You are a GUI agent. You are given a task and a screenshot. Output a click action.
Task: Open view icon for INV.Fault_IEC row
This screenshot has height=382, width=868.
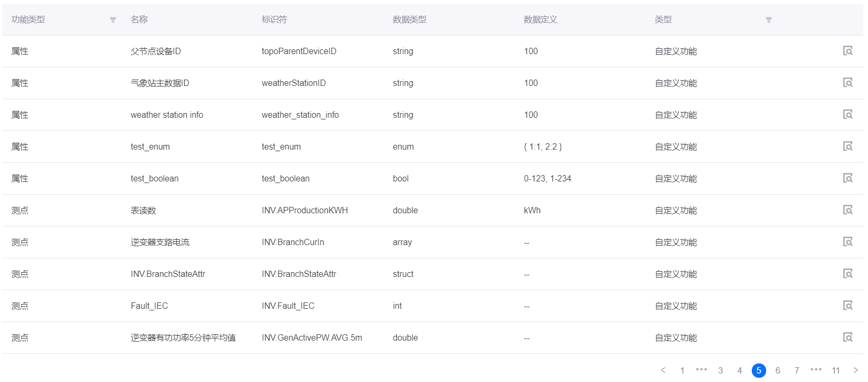(x=848, y=306)
